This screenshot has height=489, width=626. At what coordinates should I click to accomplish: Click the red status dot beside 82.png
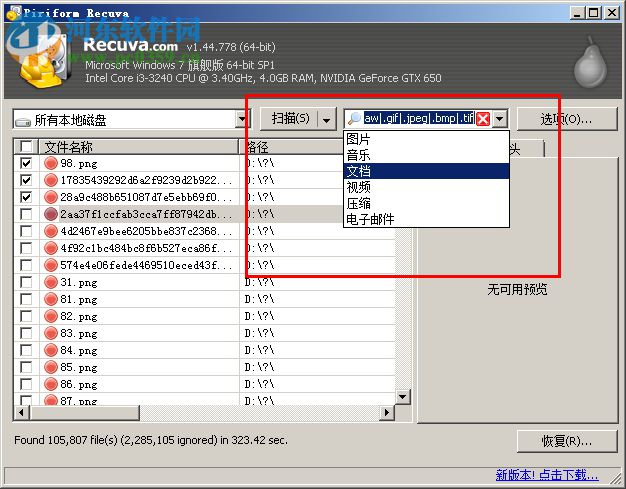click(51, 316)
